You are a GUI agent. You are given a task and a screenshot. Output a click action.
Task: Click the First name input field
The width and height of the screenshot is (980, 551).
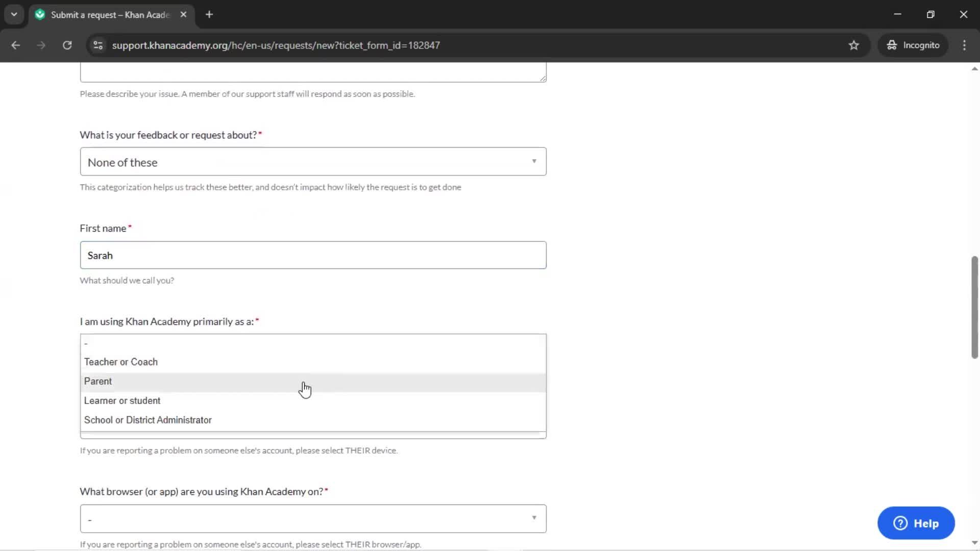tap(313, 255)
